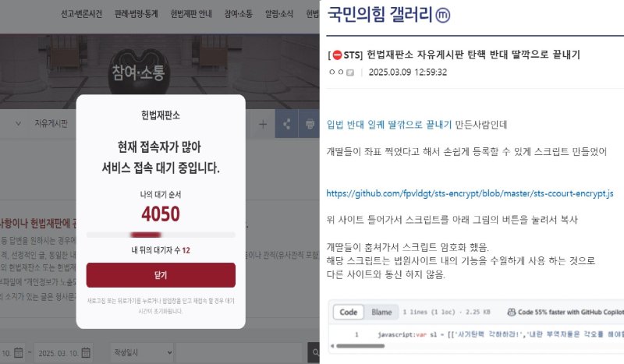Click the GitHub Copilot icon in the code header

(512, 312)
